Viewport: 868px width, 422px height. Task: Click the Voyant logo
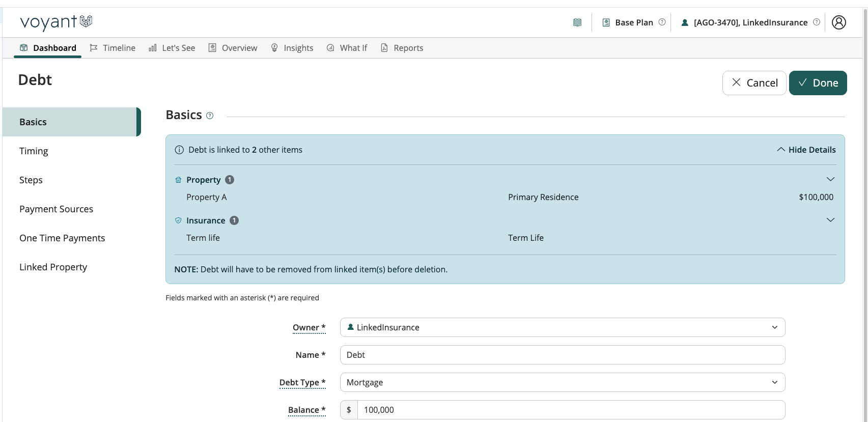point(56,22)
